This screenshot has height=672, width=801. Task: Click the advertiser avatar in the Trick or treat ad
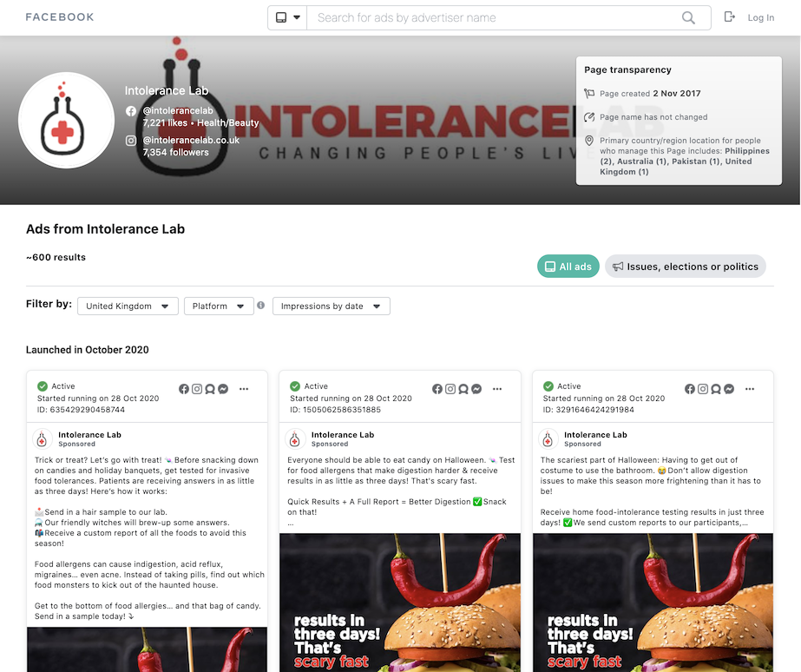(x=43, y=439)
